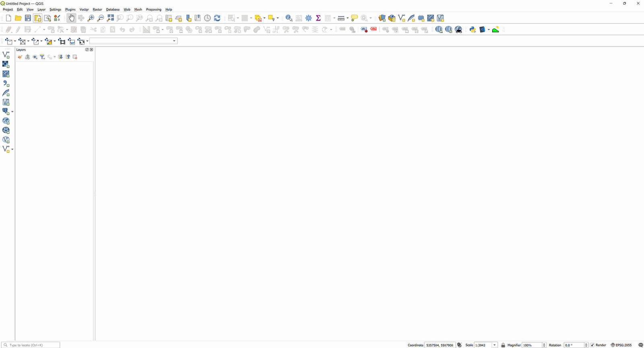
Task: Click the Zoom In magnifier tool
Action: [91, 18]
